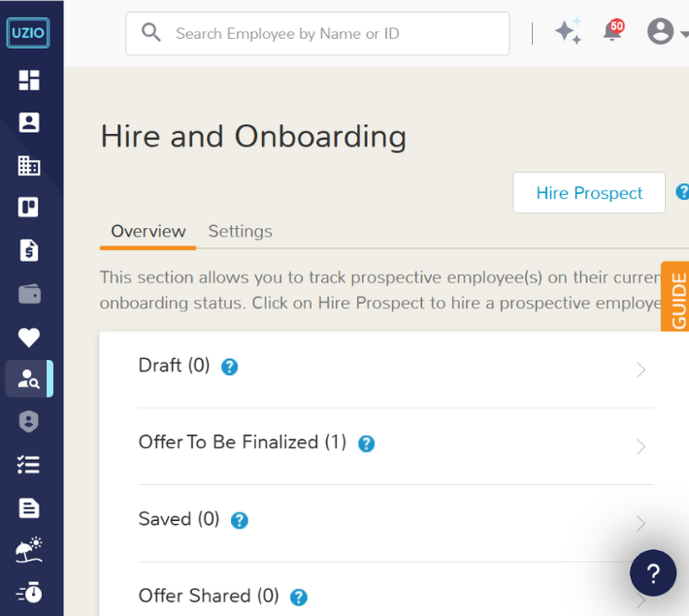Select the Overview tab

(x=148, y=231)
